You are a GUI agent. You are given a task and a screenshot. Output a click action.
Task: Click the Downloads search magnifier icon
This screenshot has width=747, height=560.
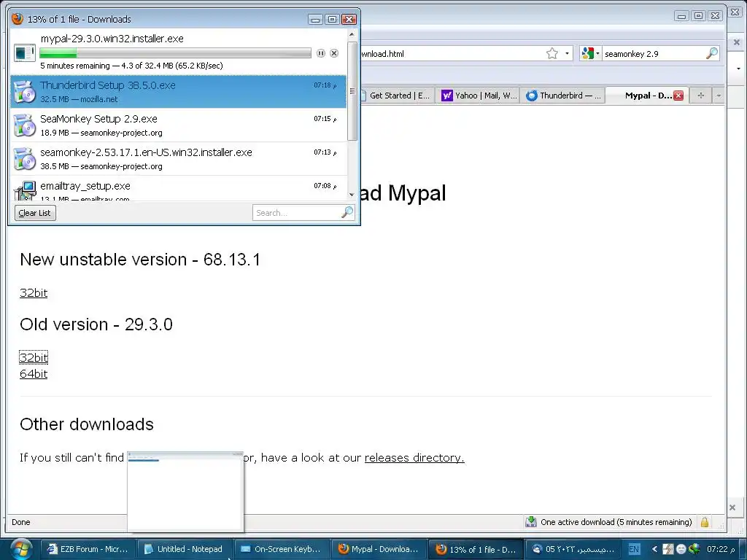click(x=347, y=212)
